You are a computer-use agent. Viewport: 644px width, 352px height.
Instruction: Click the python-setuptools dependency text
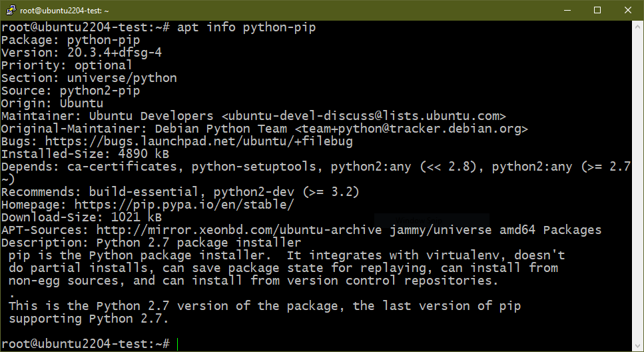[x=254, y=167]
